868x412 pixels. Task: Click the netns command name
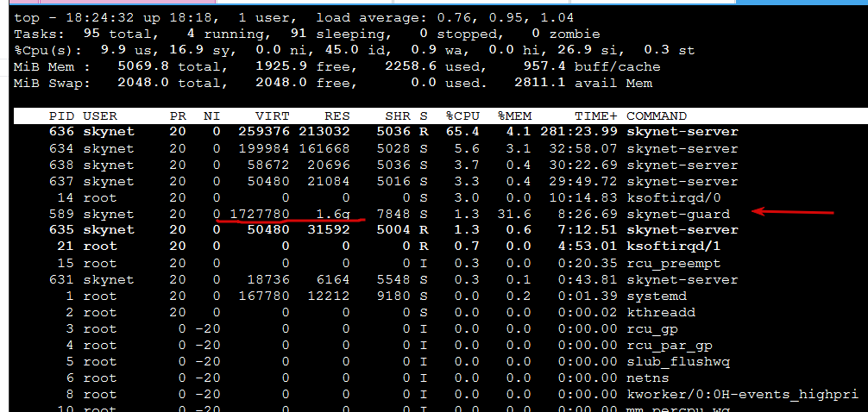[648, 378]
